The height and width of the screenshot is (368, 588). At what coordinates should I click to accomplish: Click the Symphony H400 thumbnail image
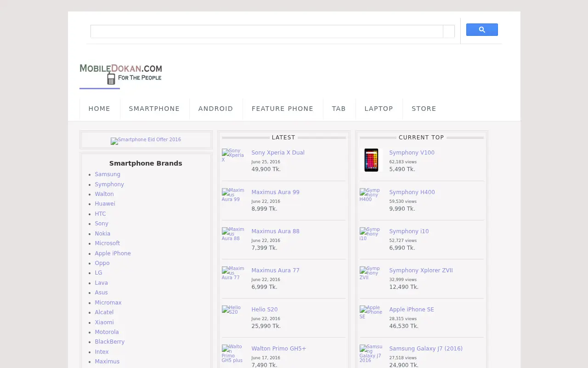coord(370,195)
